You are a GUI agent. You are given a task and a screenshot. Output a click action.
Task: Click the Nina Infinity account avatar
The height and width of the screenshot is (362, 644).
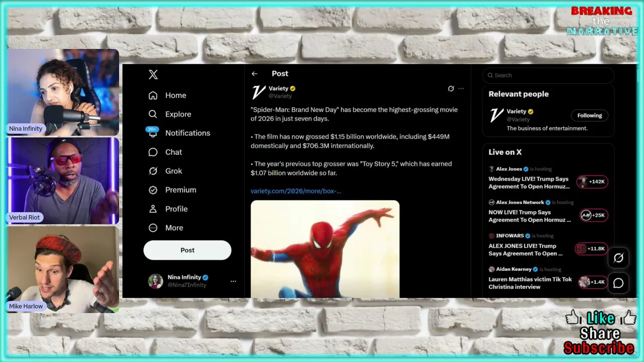click(x=155, y=281)
